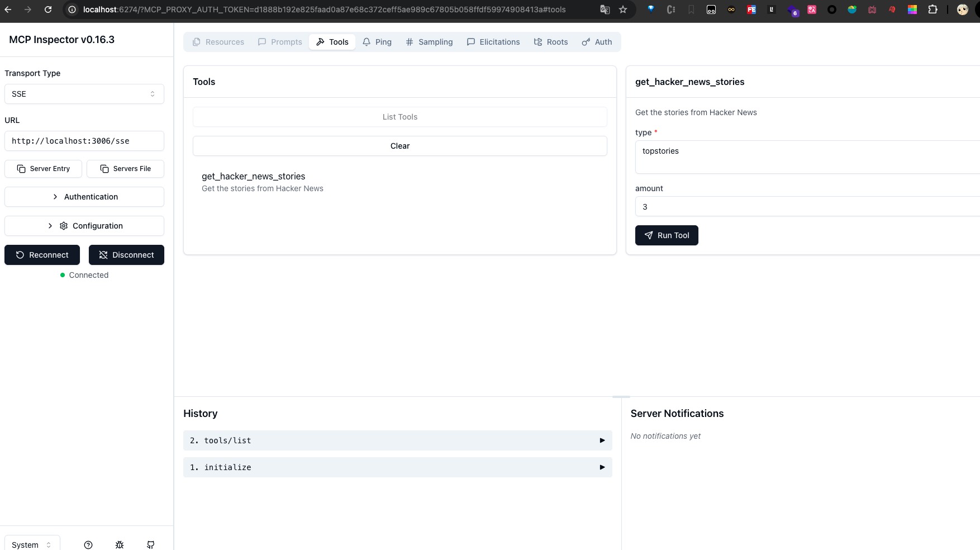Click the address bar URL
The width and height of the screenshot is (980, 550).
324,10
